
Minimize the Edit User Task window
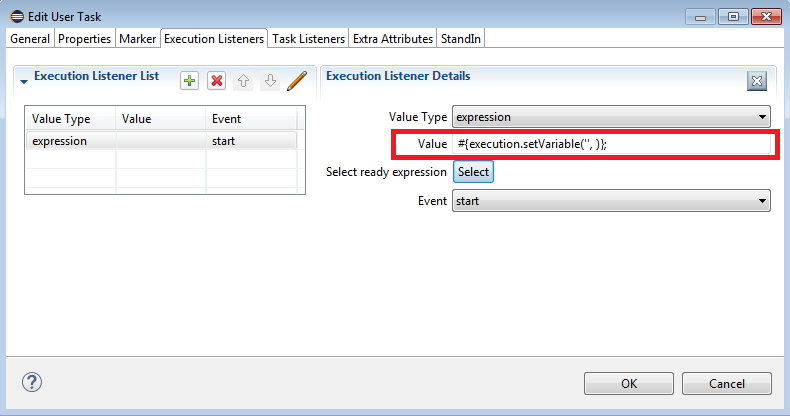[700, 17]
